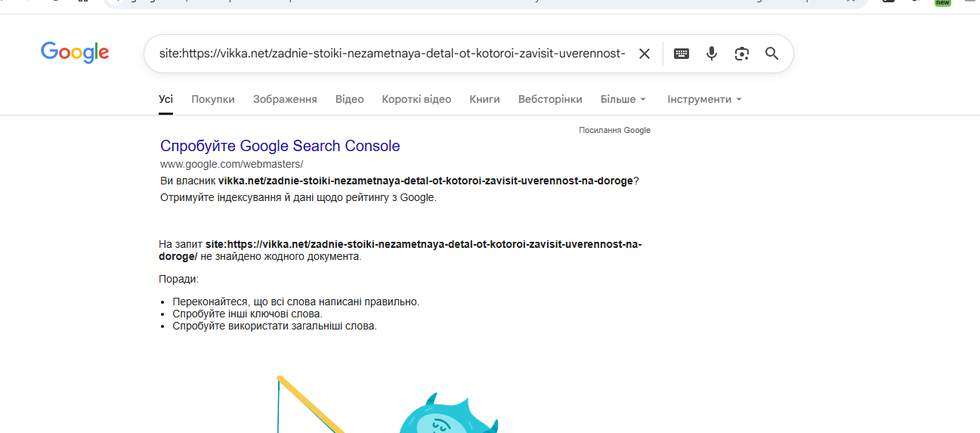
Task: Expand the Інструменти dropdown
Action: [x=704, y=99]
